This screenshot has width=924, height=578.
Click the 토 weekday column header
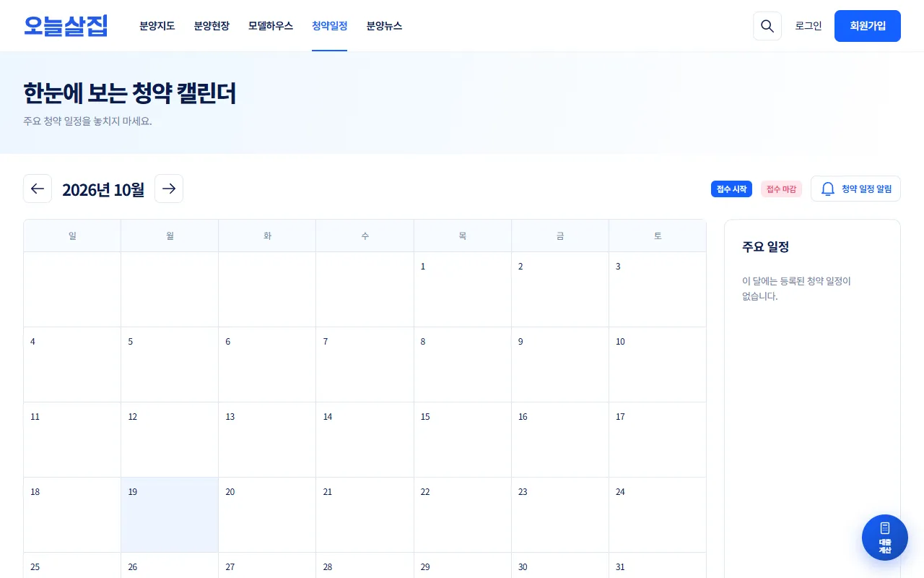[658, 236]
